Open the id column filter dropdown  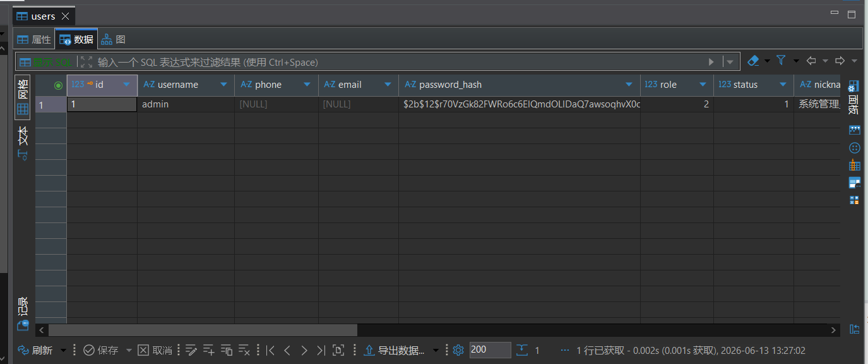[x=126, y=85]
